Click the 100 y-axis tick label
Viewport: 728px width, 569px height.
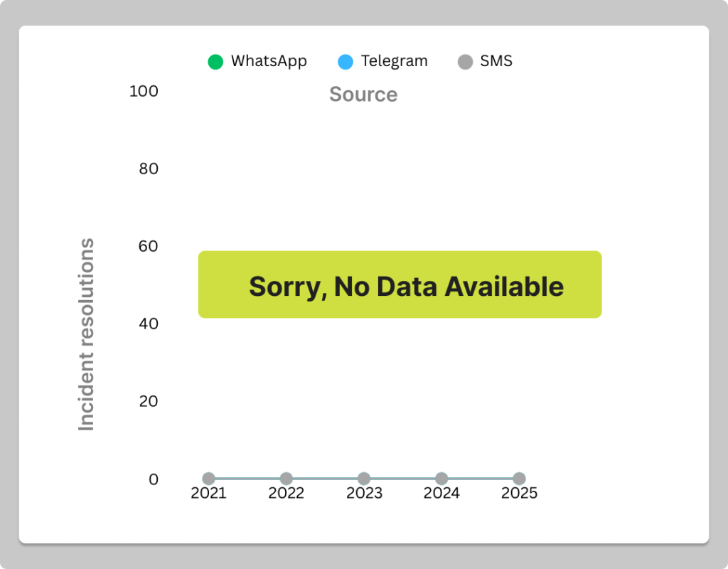point(144,92)
